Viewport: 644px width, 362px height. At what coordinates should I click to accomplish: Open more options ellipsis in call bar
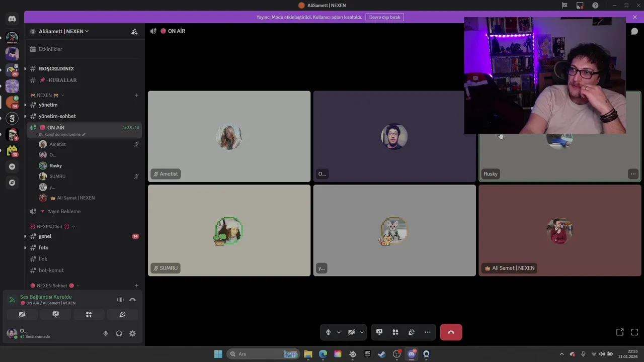428,332
